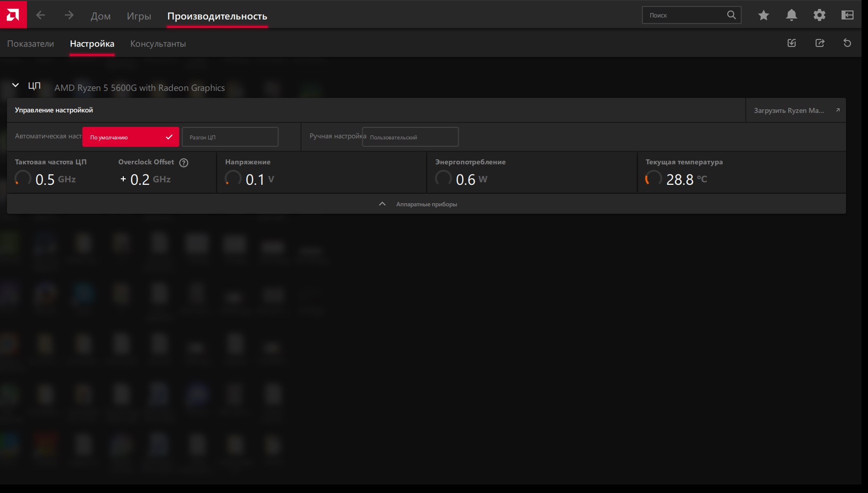The height and width of the screenshot is (493, 868).
Task: Click the 0.6 W power value
Action: [x=472, y=179]
